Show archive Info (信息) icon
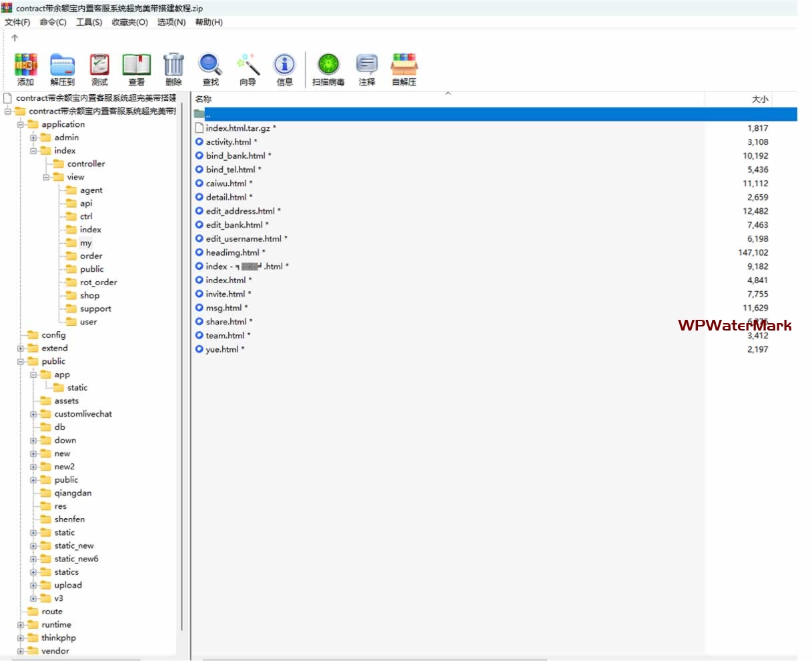 point(285,69)
